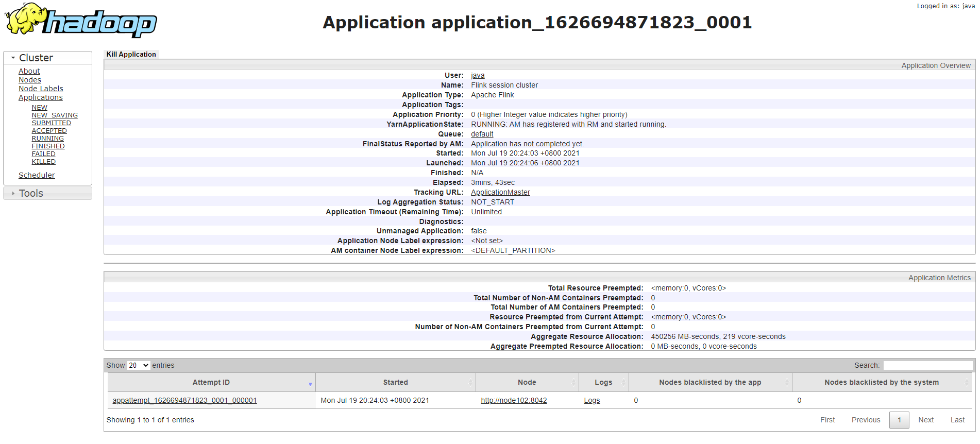Select page 1 in pagination
Image resolution: width=980 pixels, height=444 pixels.
(x=899, y=420)
